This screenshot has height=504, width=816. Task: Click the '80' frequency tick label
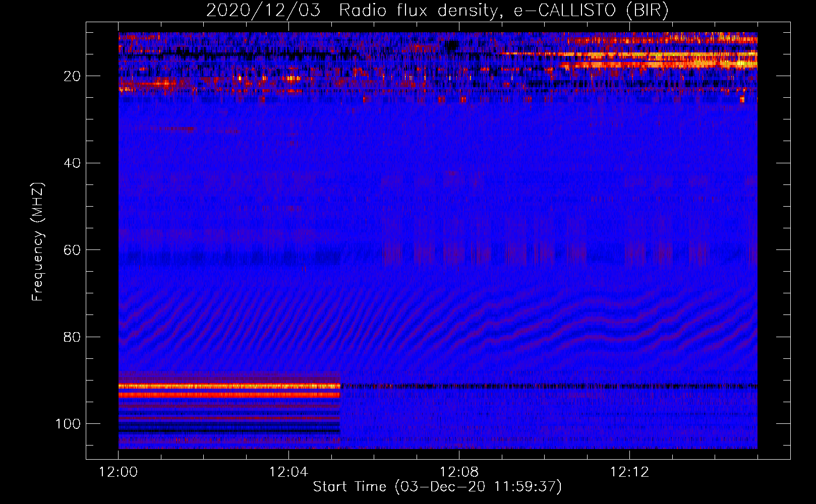tap(73, 337)
